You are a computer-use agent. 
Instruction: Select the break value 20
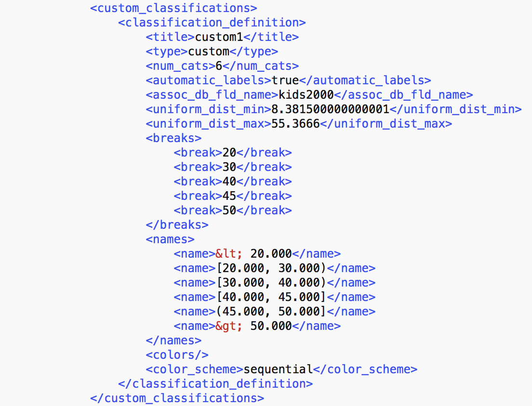pos(229,153)
